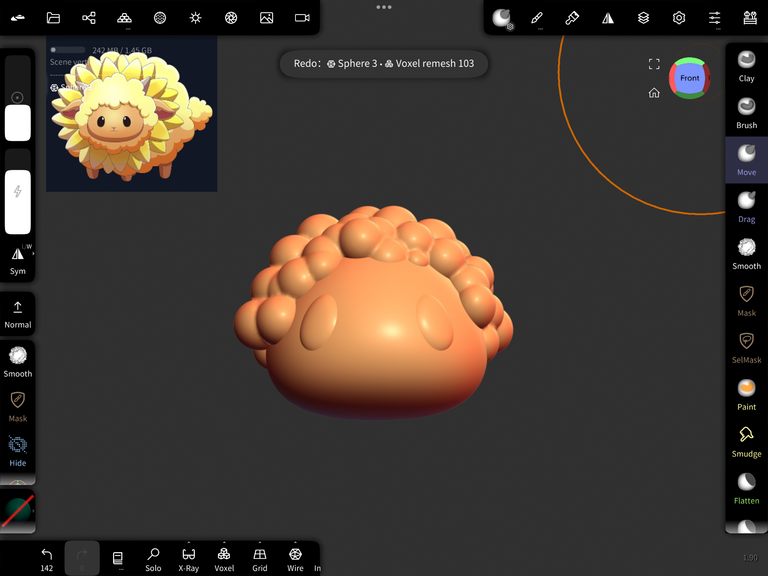Enter fullscreen view mode

(x=654, y=64)
